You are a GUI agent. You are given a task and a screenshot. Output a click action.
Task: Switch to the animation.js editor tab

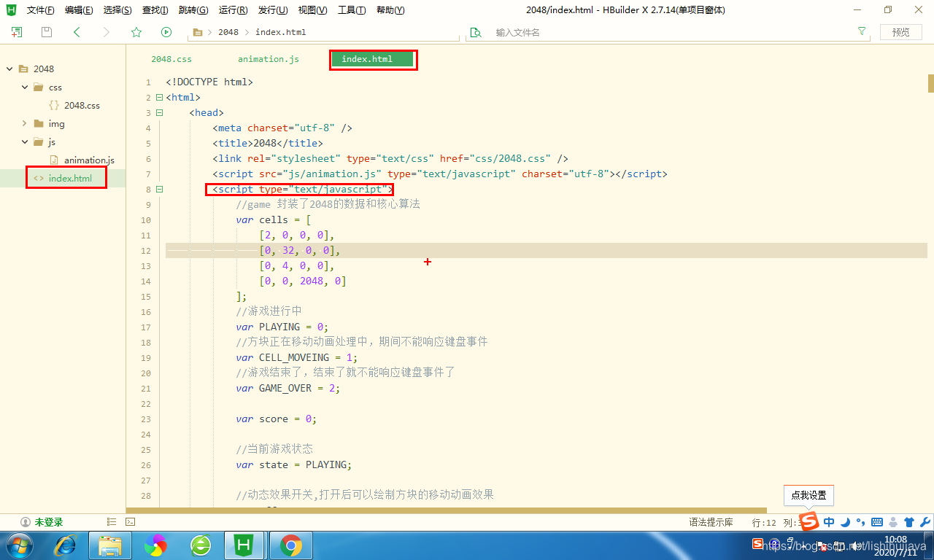(x=269, y=59)
